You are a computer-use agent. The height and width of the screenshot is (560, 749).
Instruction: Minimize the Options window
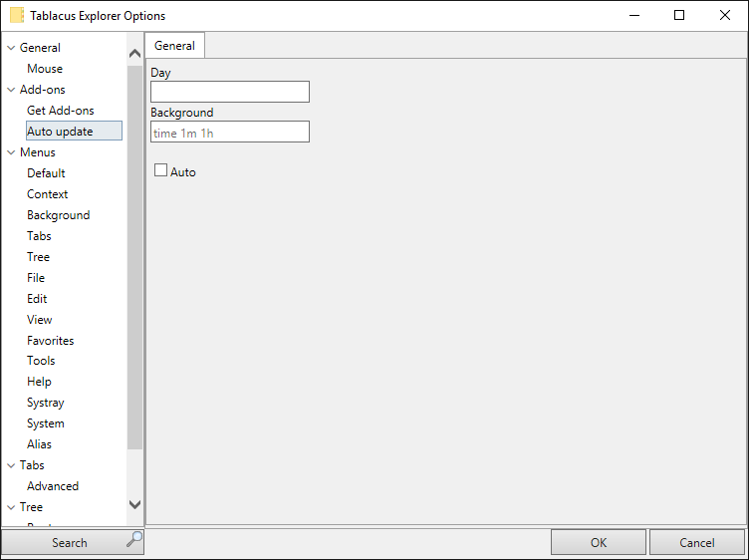[634, 15]
